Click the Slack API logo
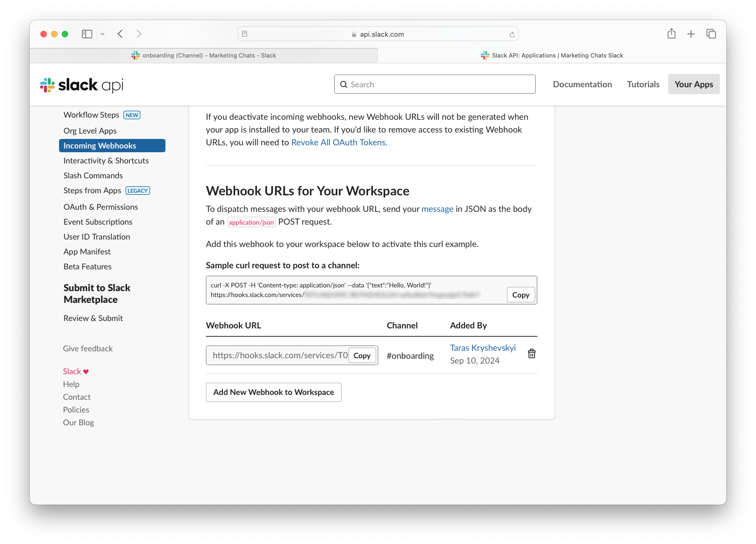Viewport: 756px width, 544px height. point(81,85)
